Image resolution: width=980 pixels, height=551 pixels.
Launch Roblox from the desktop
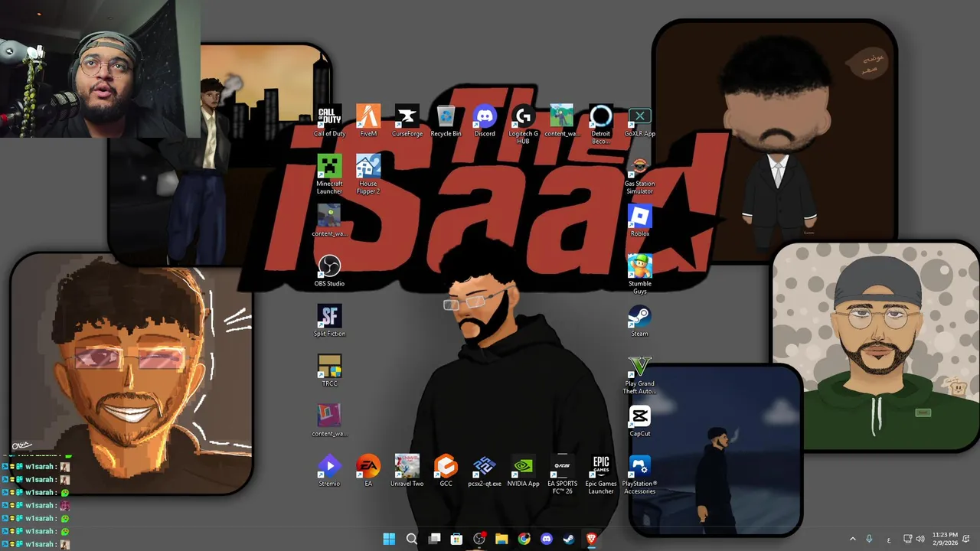tap(639, 220)
